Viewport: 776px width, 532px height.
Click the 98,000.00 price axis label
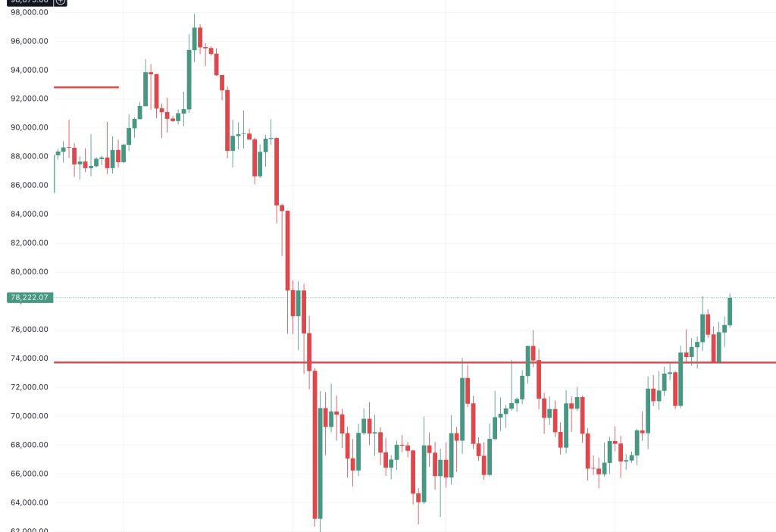coord(30,12)
